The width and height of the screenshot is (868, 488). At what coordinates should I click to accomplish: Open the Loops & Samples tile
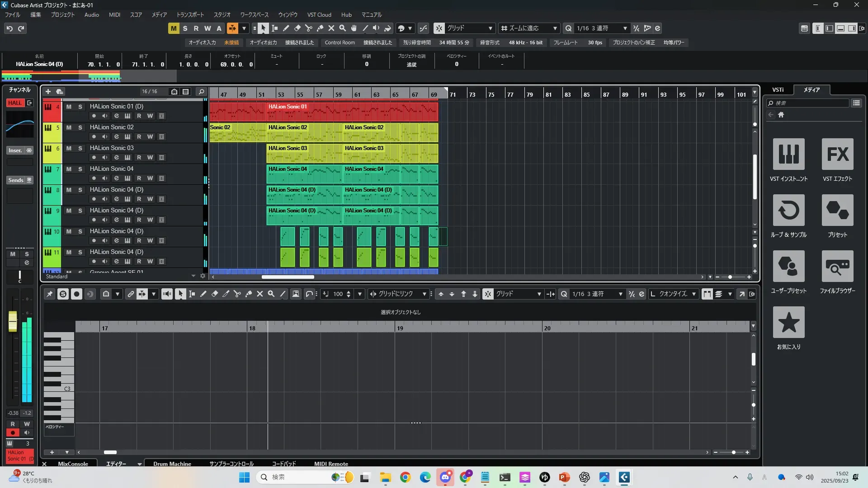(x=788, y=211)
